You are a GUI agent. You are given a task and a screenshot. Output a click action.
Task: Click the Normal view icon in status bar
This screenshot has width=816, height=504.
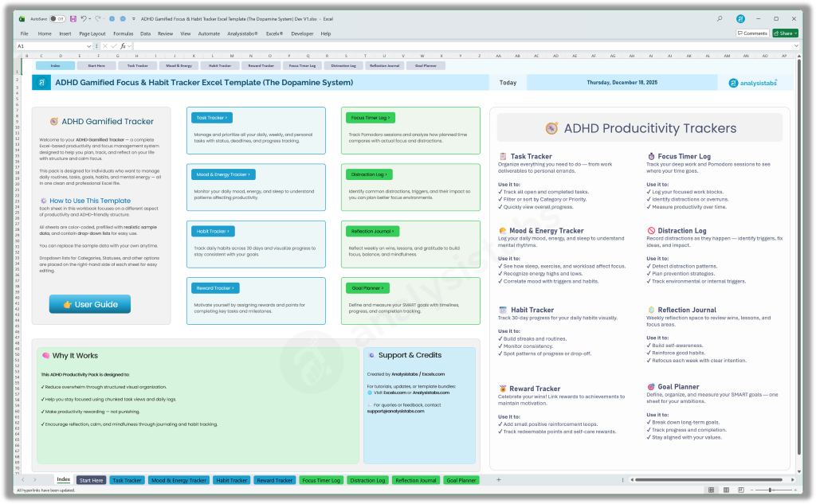click(x=711, y=490)
